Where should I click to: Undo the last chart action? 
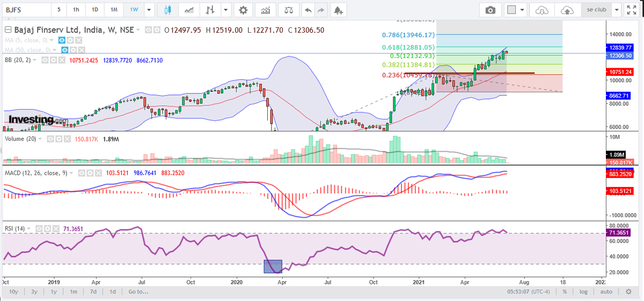point(308,10)
